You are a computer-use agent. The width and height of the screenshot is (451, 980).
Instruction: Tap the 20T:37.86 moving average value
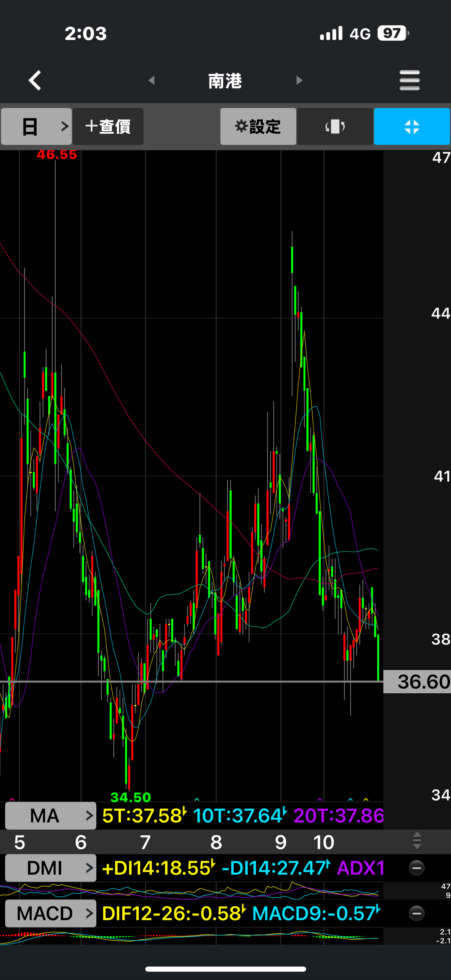coord(338,815)
